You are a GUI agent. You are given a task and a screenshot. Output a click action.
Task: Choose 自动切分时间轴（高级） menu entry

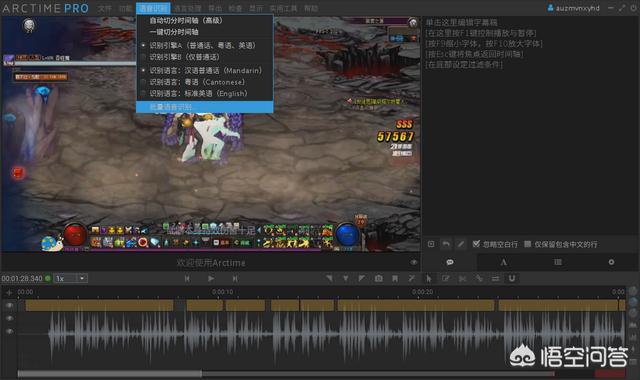point(205,20)
